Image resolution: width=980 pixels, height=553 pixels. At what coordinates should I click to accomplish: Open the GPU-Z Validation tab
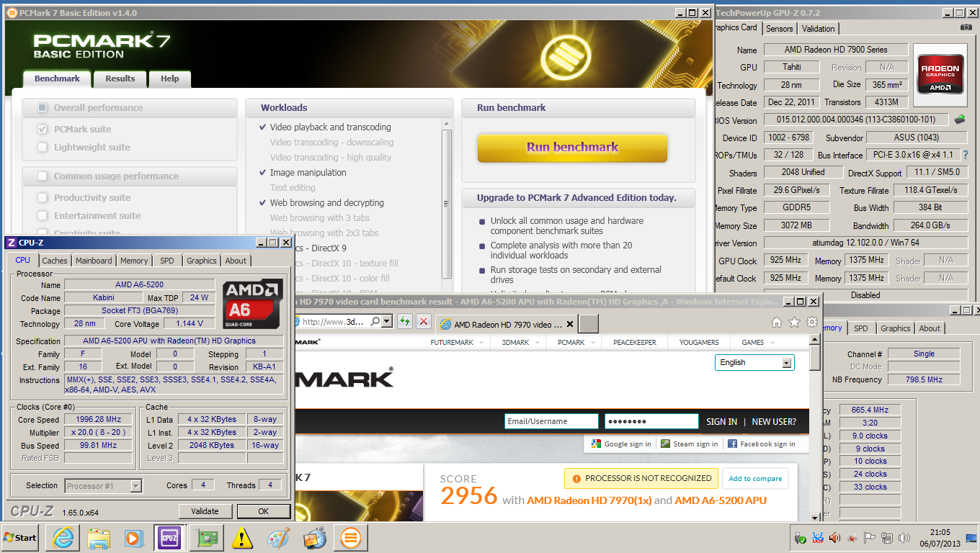(818, 29)
